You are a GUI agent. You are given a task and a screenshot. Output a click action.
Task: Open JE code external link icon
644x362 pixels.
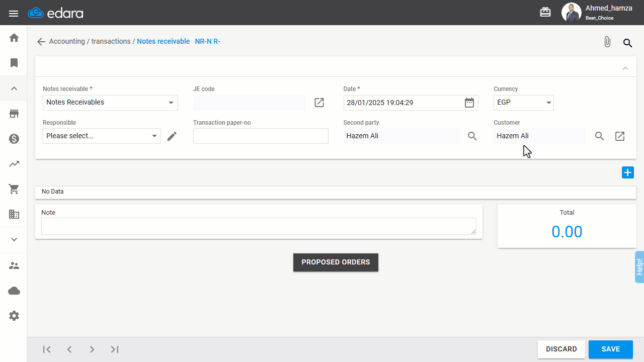click(319, 103)
